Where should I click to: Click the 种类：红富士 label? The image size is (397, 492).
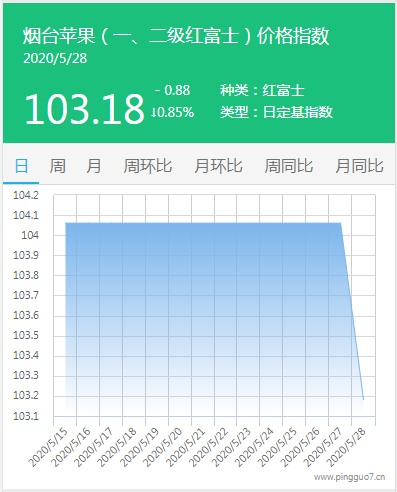pyautogui.click(x=262, y=90)
